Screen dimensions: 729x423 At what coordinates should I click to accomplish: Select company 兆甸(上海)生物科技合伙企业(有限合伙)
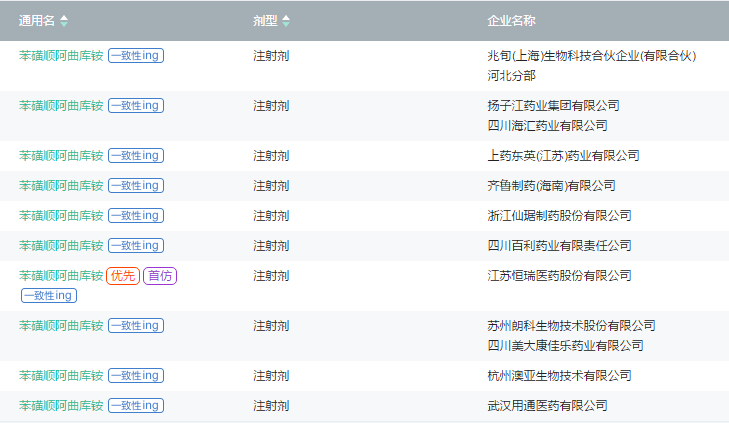pyautogui.click(x=592, y=56)
